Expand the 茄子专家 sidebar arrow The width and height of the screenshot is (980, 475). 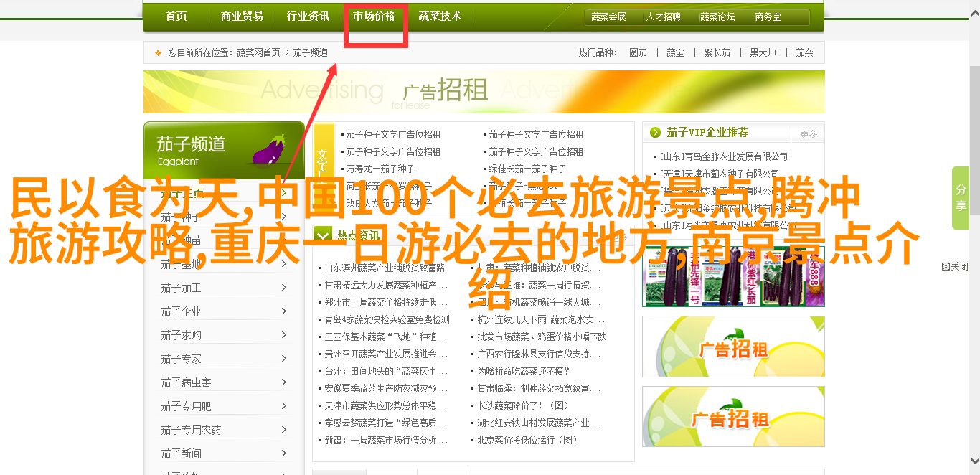pyautogui.click(x=283, y=359)
